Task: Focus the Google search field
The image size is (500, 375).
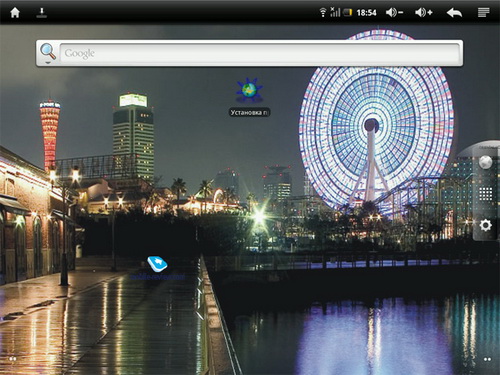Action: [260, 53]
